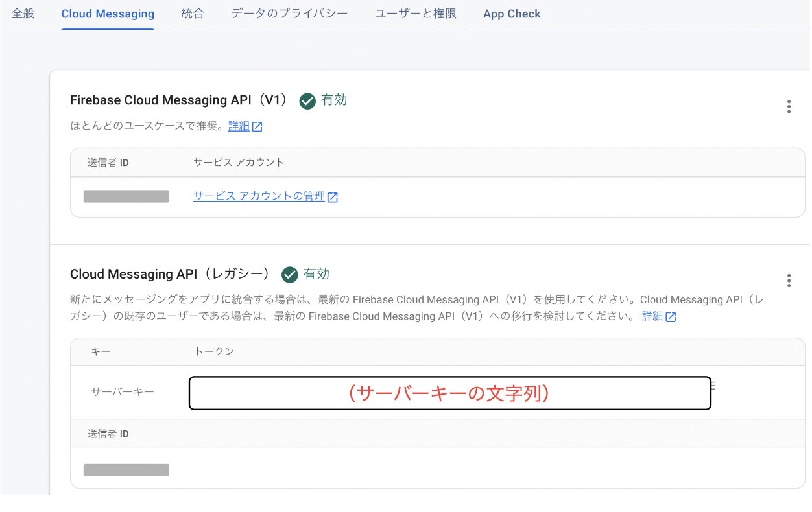Click the external-link icon beside the legacy 詳細 link
Screen dimensions: 812x512
(x=671, y=317)
